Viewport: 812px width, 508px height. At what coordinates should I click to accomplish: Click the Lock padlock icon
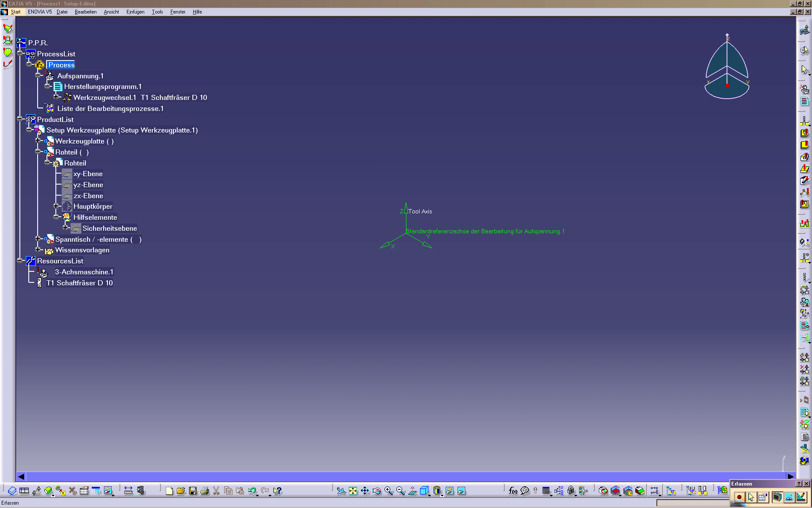point(571,491)
